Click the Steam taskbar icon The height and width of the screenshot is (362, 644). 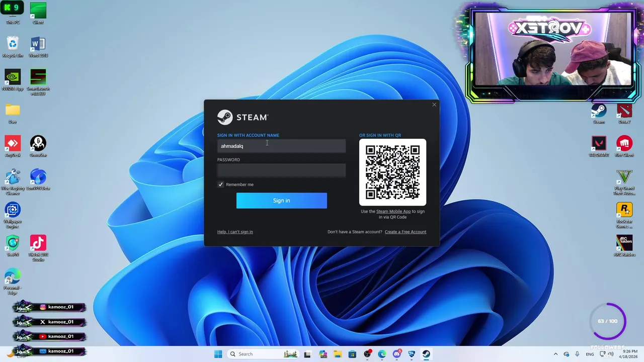426,354
